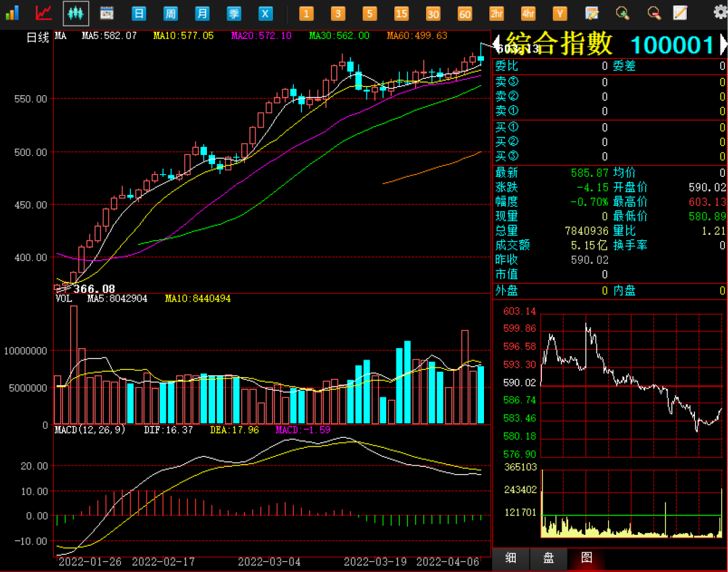This screenshot has height=572, width=728.
Task: Click the MA10:577.05 indicator label
Action: (183, 36)
